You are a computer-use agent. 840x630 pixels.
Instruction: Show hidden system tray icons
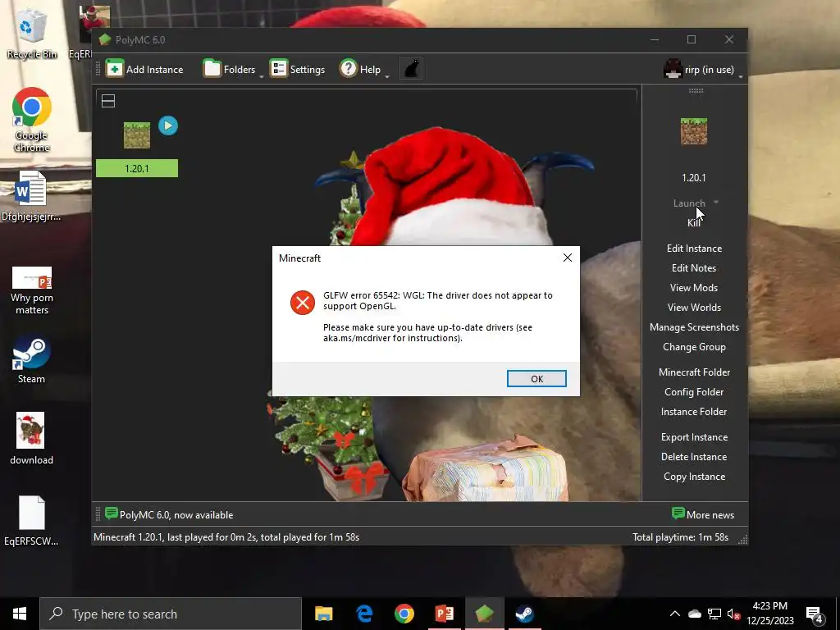[x=674, y=614]
